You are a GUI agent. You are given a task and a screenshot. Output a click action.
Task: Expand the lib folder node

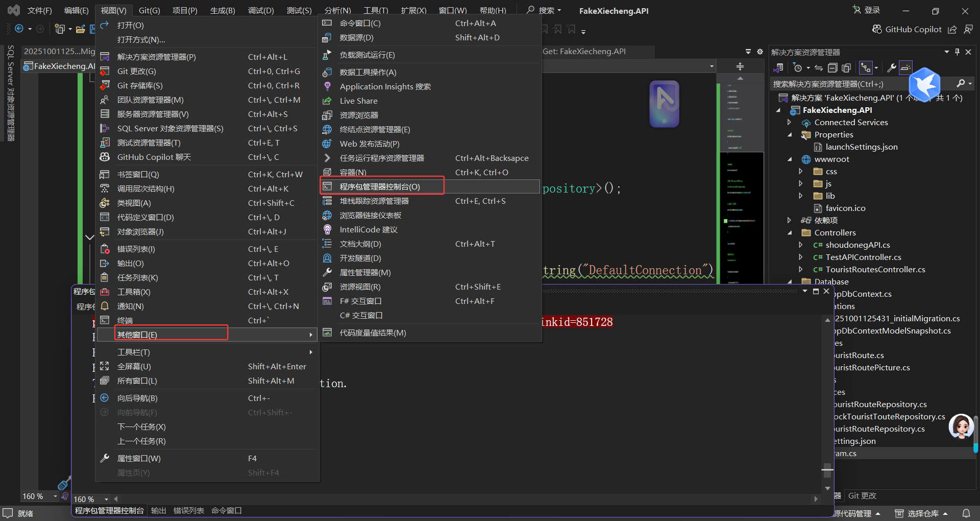[801, 196]
